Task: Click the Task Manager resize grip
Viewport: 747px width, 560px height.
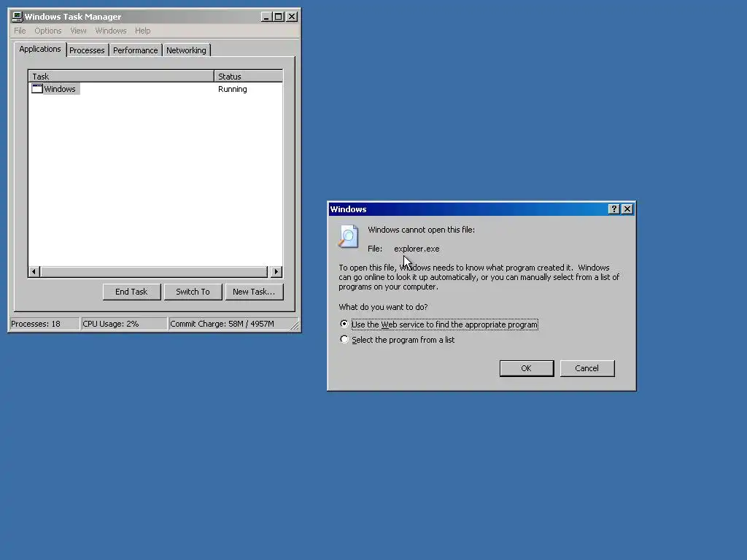Action: point(295,326)
